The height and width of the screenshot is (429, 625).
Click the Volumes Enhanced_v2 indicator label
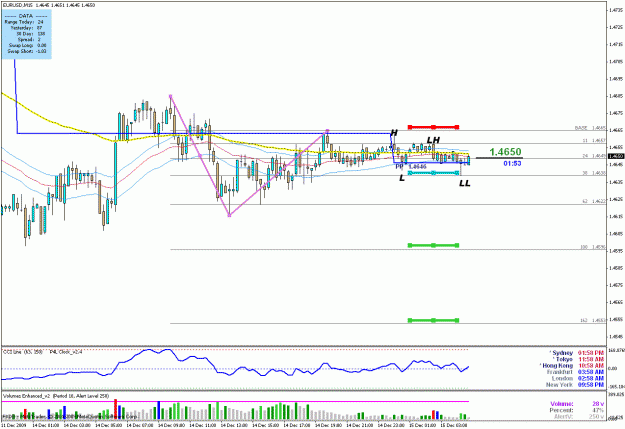(x=56, y=396)
